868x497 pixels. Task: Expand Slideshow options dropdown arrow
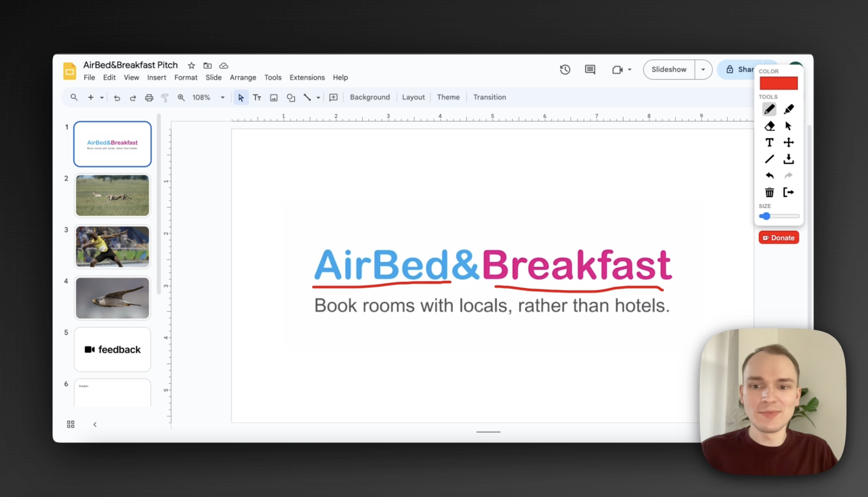click(703, 69)
